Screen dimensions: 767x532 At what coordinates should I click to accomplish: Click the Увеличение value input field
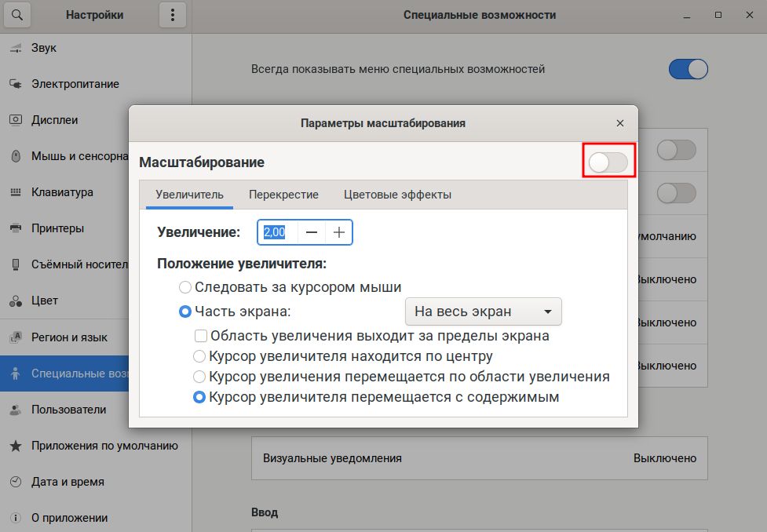click(x=278, y=232)
